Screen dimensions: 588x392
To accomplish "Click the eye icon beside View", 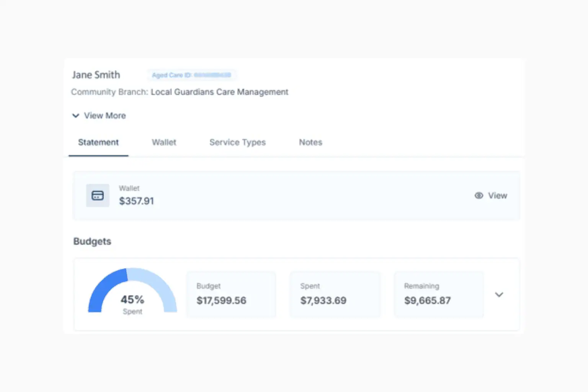I will pyautogui.click(x=479, y=196).
